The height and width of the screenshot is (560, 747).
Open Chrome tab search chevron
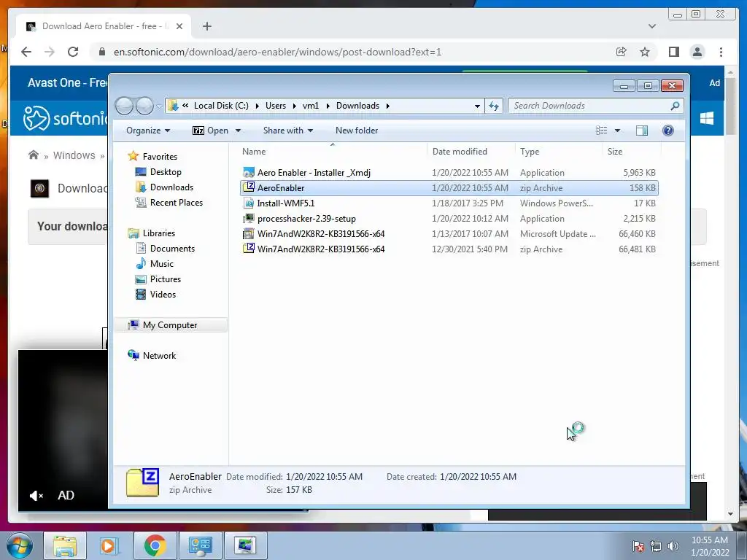(x=651, y=26)
